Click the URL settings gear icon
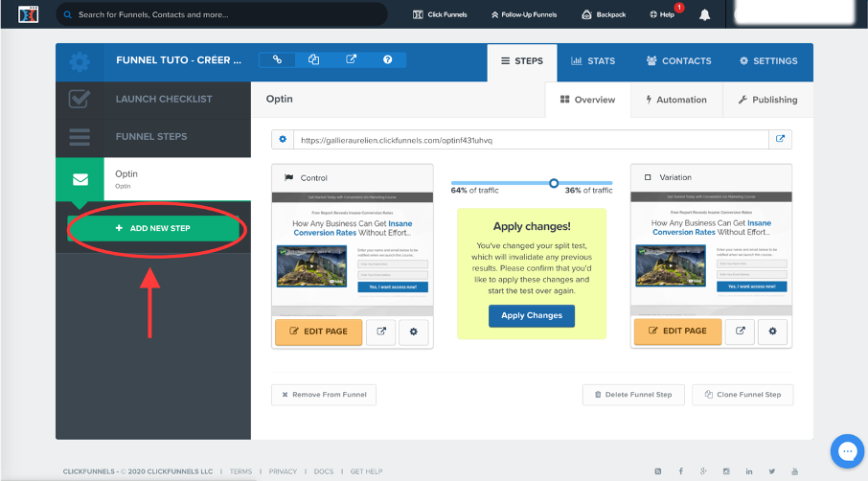 (283, 140)
